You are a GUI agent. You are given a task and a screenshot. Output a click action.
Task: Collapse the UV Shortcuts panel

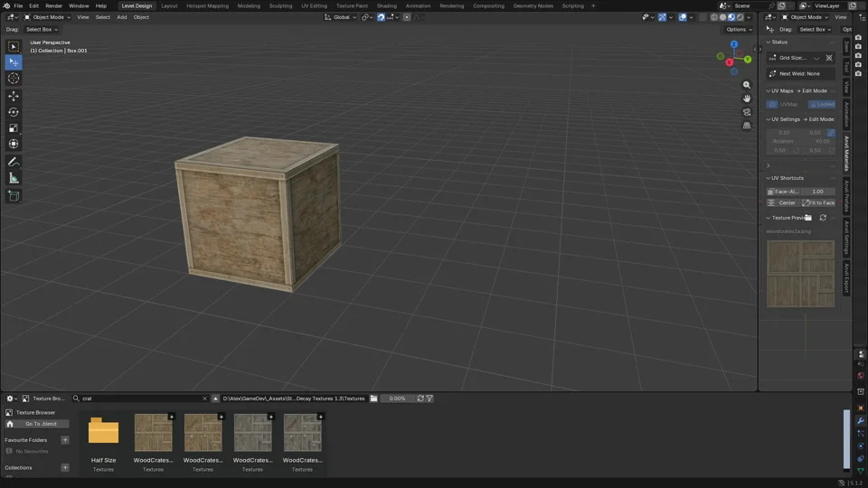769,178
